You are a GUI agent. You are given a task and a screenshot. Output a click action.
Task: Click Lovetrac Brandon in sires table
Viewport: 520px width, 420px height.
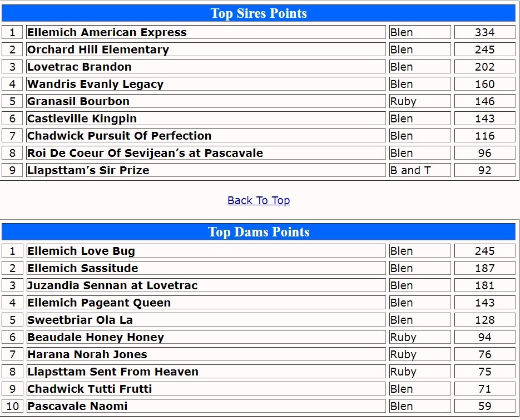80,67
